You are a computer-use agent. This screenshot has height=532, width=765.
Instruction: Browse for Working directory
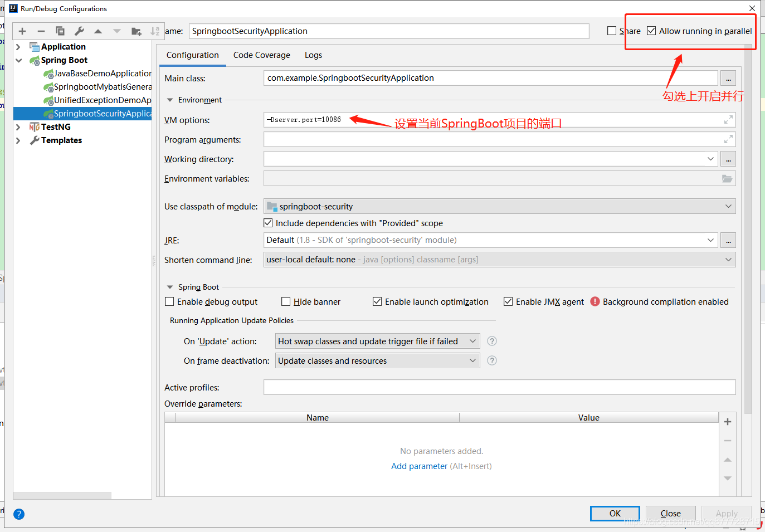click(728, 159)
